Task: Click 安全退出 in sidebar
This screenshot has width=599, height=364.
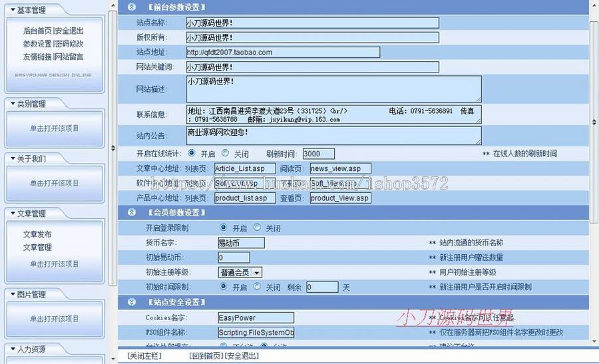Action: tap(69, 31)
